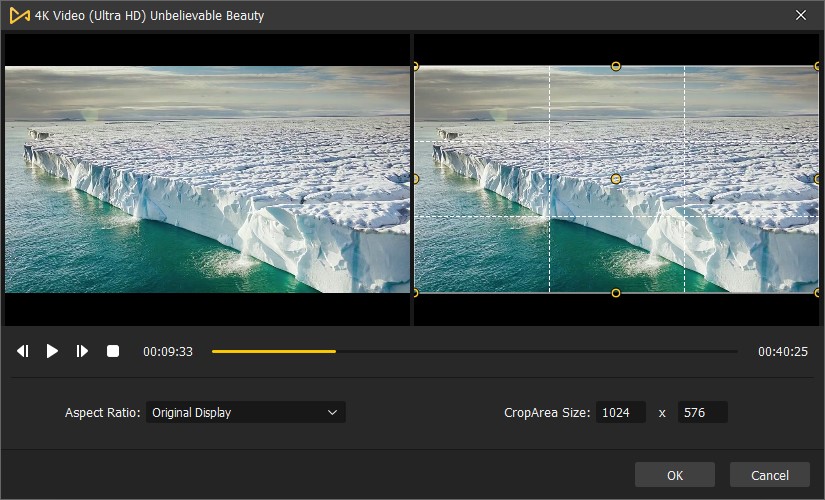Image resolution: width=825 pixels, height=500 pixels.
Task: Select the bottom-center crop handle
Action: coord(616,293)
